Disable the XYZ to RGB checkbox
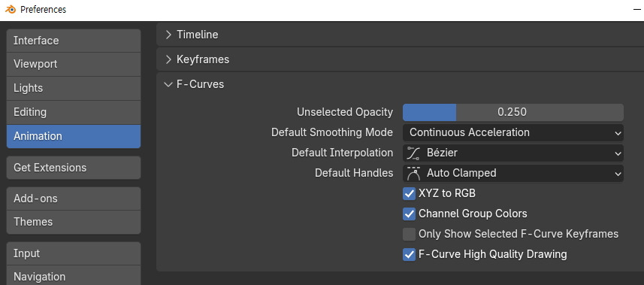Image resolution: width=644 pixels, height=285 pixels. click(409, 193)
